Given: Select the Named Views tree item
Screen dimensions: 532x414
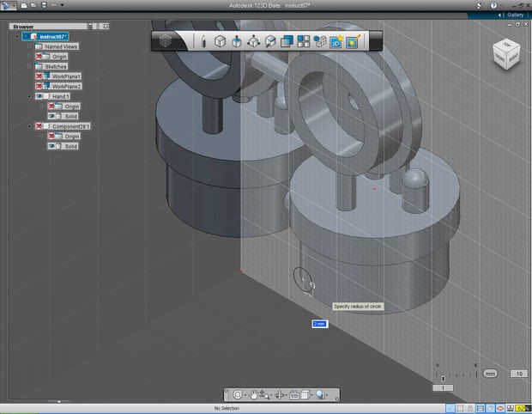Looking at the screenshot, I should coord(55,46).
